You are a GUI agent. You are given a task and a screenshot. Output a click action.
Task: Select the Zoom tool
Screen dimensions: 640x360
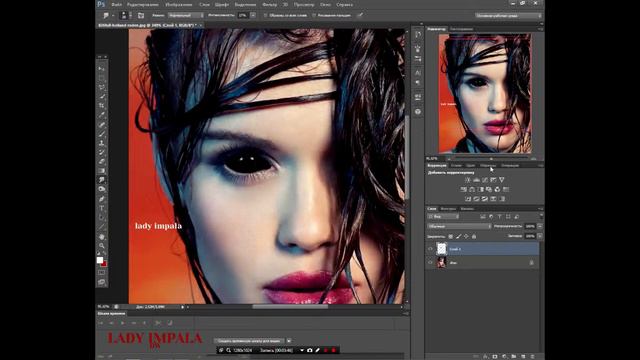102,246
